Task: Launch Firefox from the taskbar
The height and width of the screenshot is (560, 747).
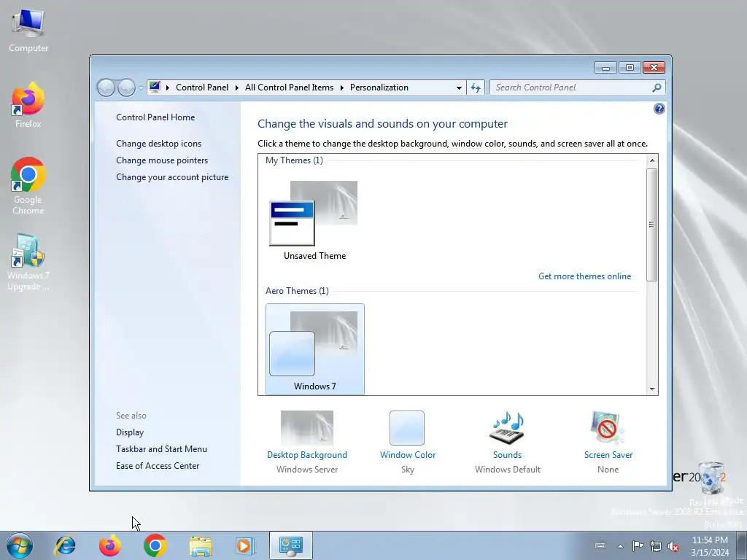Action: coord(110,545)
